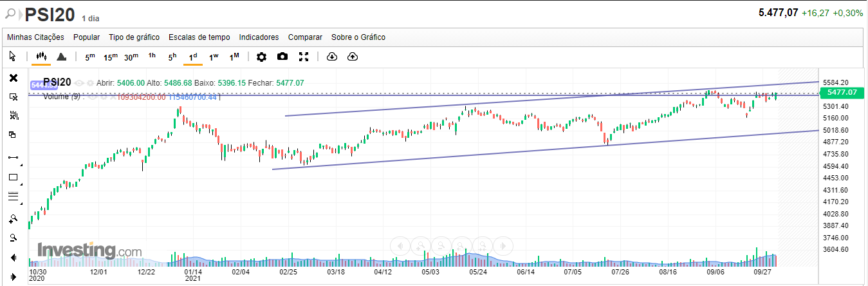The image size is (868, 286).
Task: Click the zoom-in magnifier in left sidebar
Action: point(13,218)
